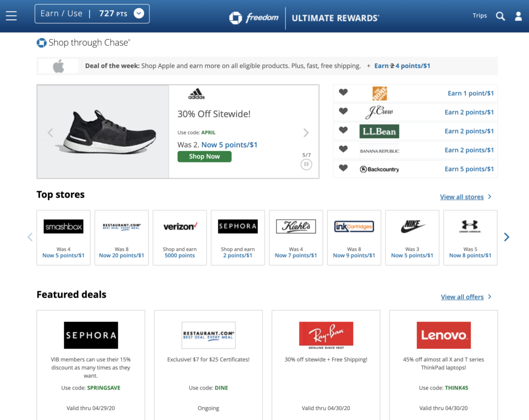Screen dimensions: 529x420
Task: Pause the deals carousel
Action: pyautogui.click(x=306, y=164)
